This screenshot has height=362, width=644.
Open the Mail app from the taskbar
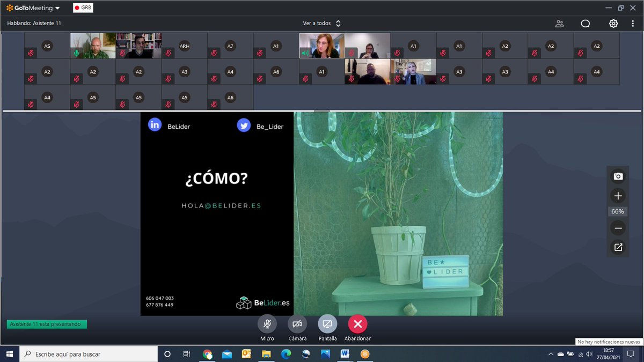[227, 354]
